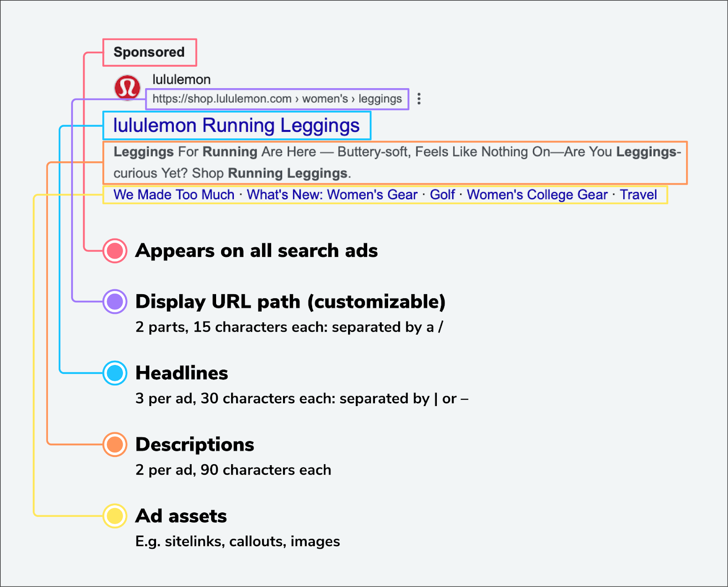Screen dimensions: 728x587
Task: Click the Golf sitelink
Action: coord(442,195)
